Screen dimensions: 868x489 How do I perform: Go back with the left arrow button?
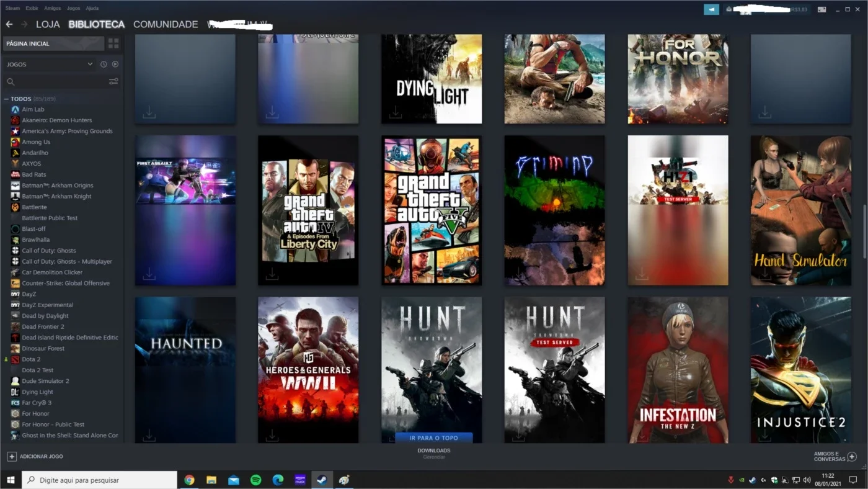(x=9, y=24)
